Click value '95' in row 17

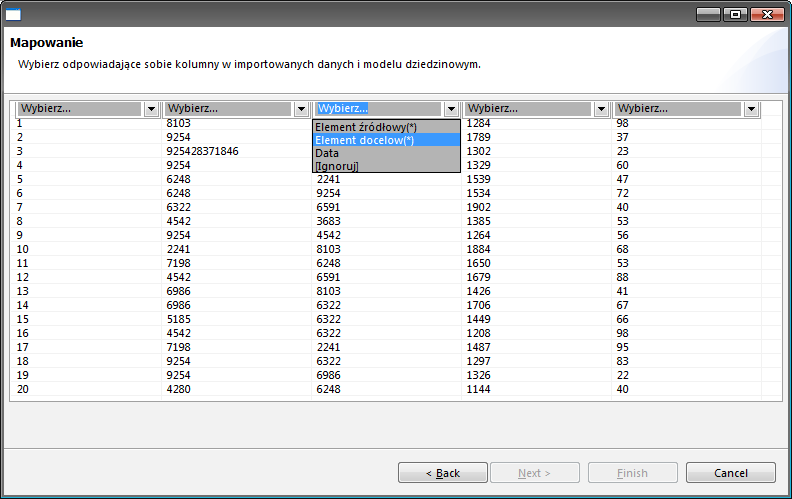tap(622, 347)
